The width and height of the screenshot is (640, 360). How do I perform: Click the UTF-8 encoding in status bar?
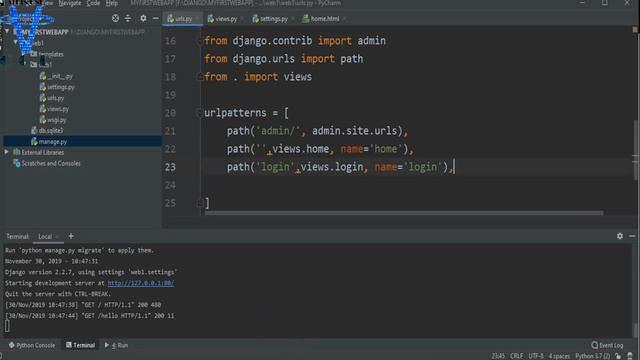coord(536,356)
